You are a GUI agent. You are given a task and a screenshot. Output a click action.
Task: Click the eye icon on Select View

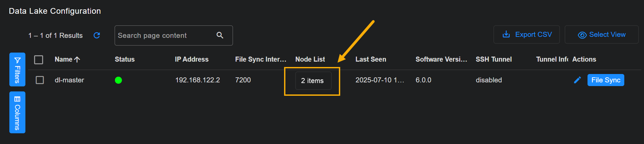[x=582, y=35]
